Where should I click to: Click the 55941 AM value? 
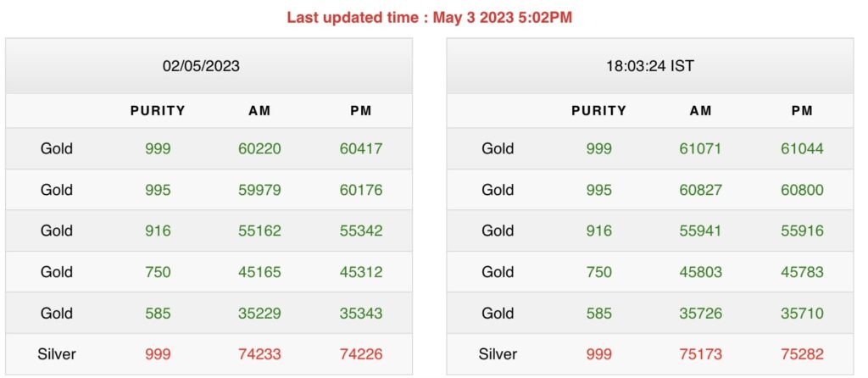point(700,231)
